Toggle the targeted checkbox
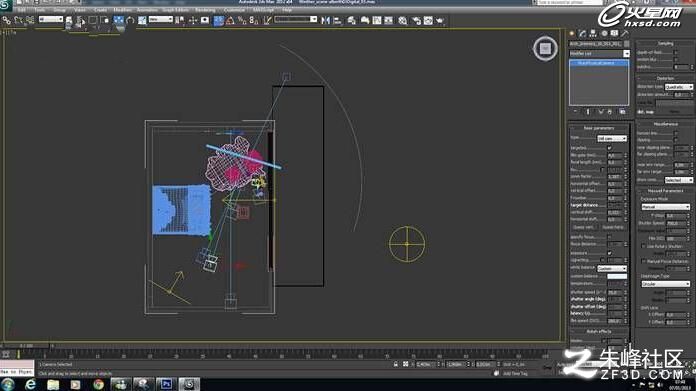This screenshot has width=696, height=391. (x=609, y=148)
